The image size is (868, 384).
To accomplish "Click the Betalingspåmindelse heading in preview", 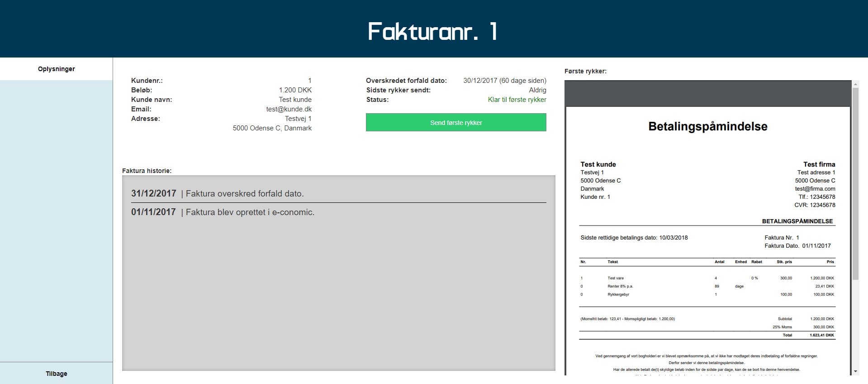I will 707,126.
